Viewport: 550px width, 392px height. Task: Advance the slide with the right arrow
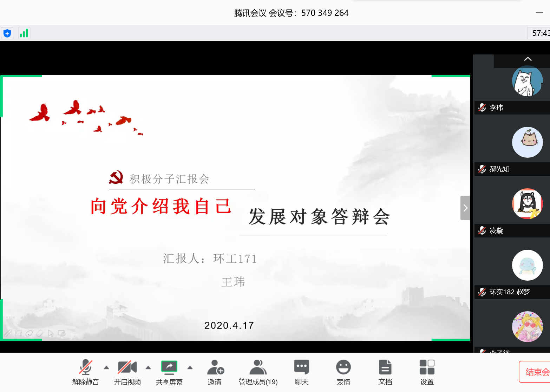[x=465, y=208]
